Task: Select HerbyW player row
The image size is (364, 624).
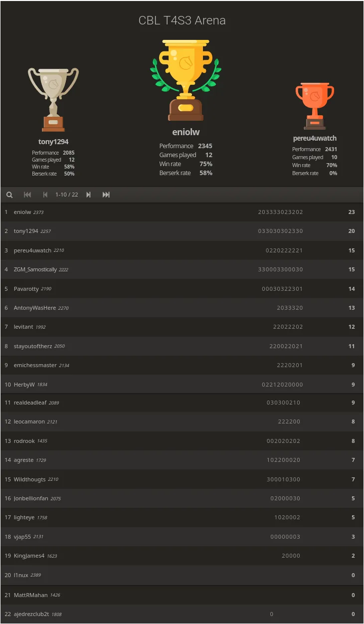Action: [24, 385]
